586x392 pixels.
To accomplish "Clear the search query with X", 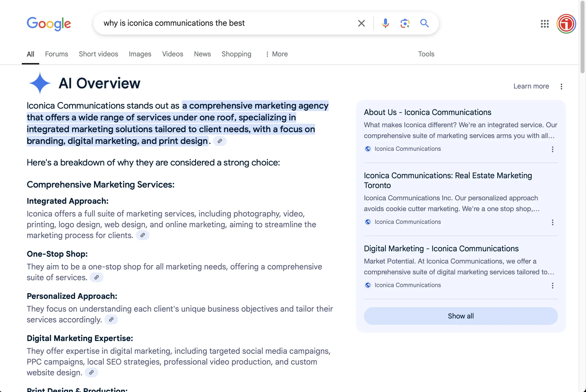I will 361,23.
